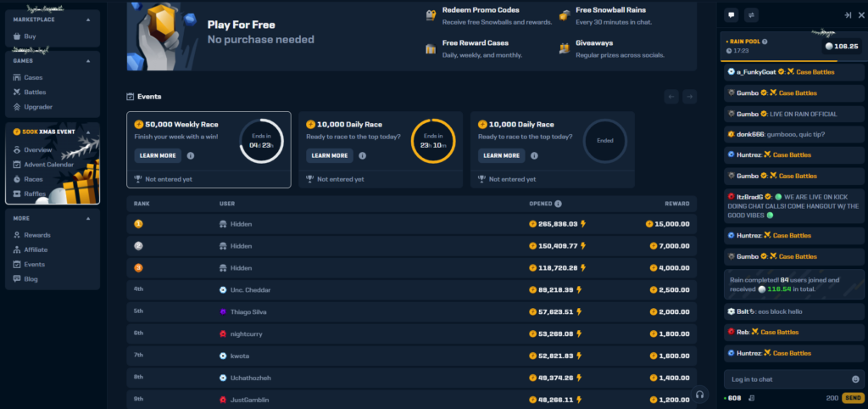Collapse the More sidebar section
This screenshot has width=868, height=409.
point(88,218)
